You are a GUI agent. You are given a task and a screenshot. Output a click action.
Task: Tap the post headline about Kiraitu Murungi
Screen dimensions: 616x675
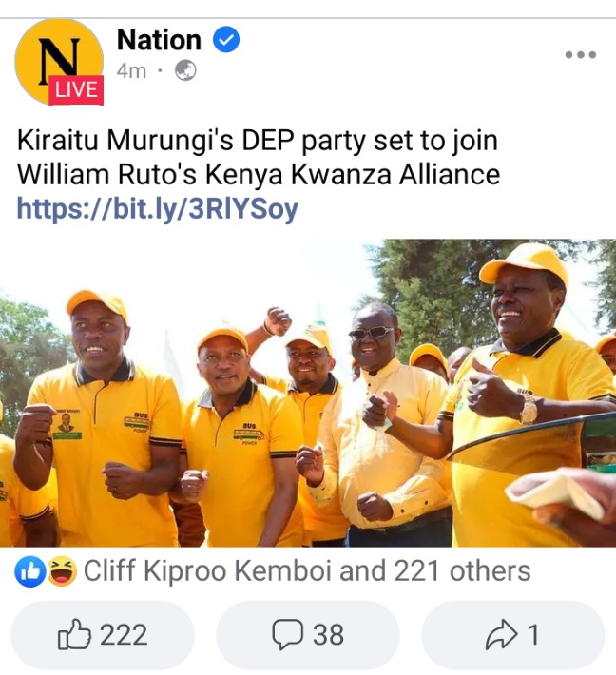point(259,158)
